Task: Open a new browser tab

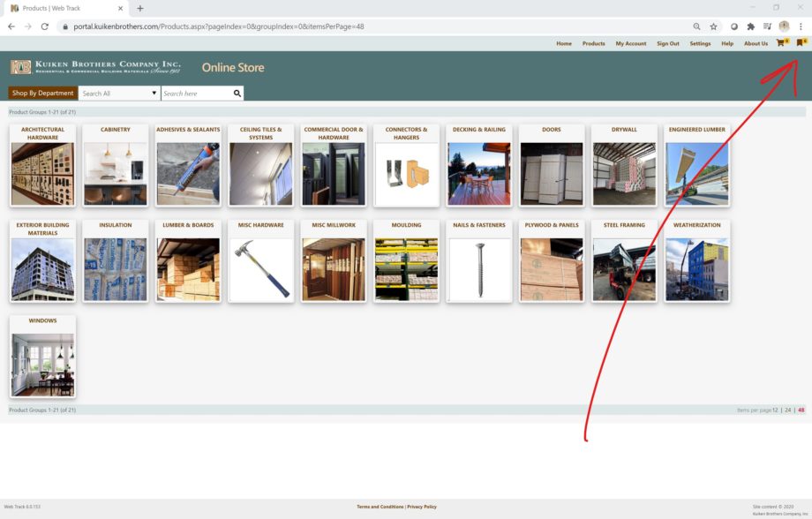Action: [139, 8]
